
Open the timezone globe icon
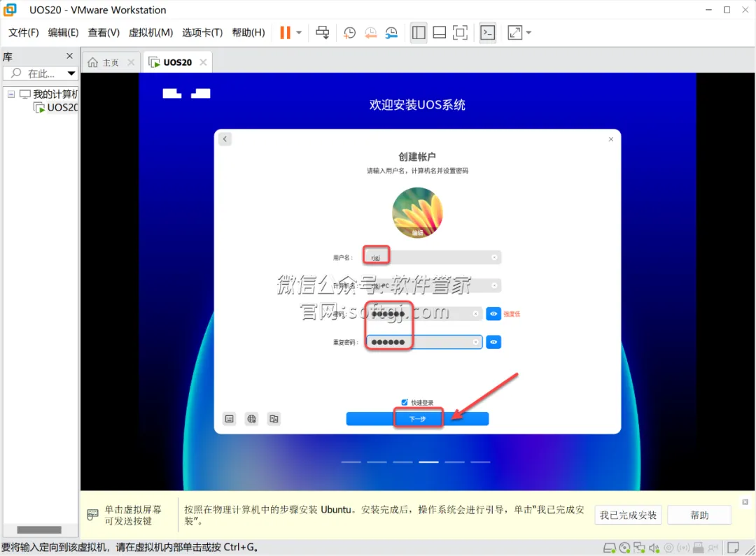pyautogui.click(x=252, y=419)
